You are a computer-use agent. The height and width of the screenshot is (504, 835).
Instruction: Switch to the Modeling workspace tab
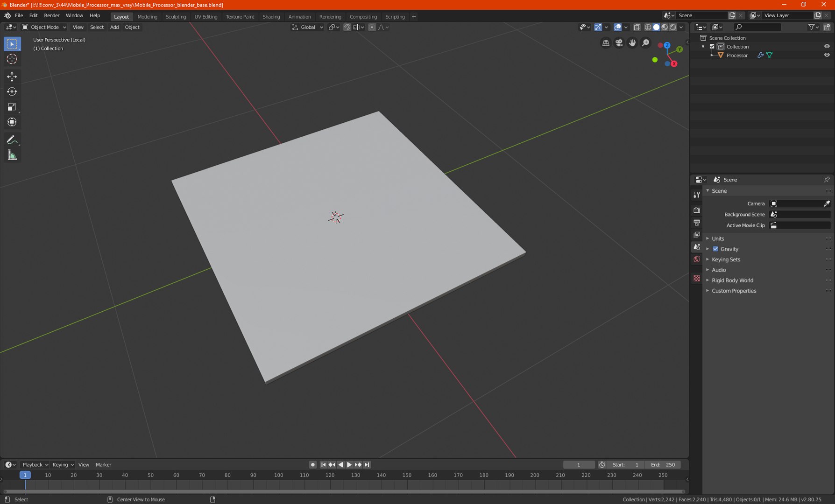148,16
